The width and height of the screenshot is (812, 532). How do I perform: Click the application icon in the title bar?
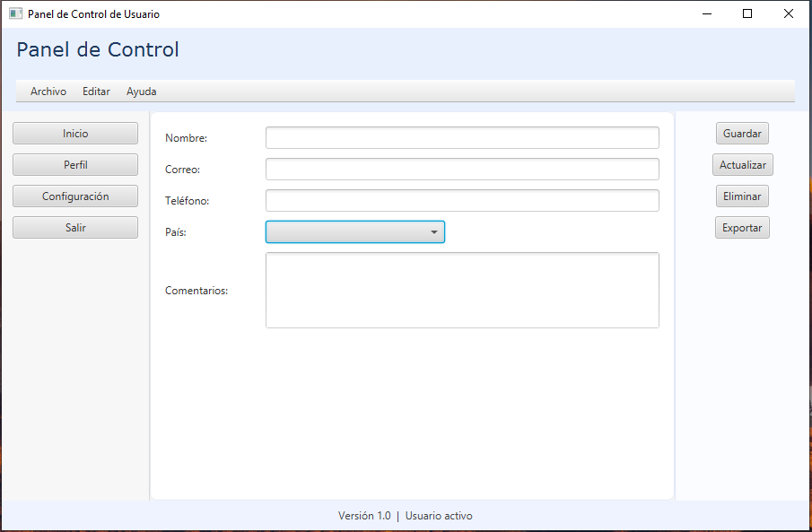[15, 14]
